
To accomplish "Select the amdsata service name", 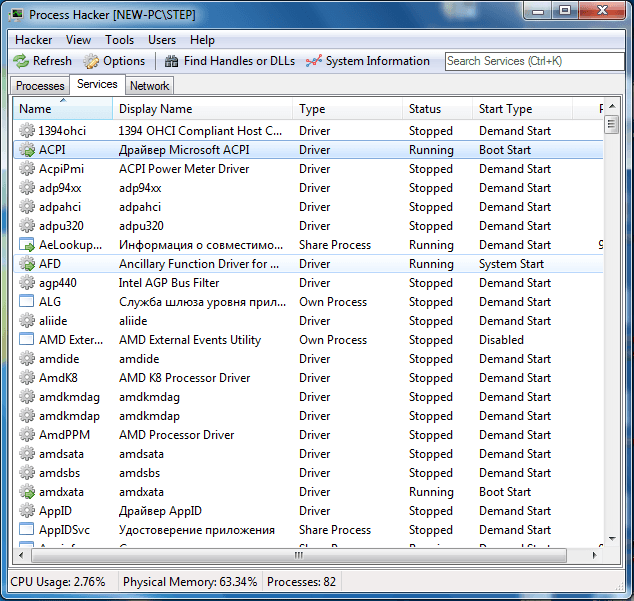I will coord(61,454).
